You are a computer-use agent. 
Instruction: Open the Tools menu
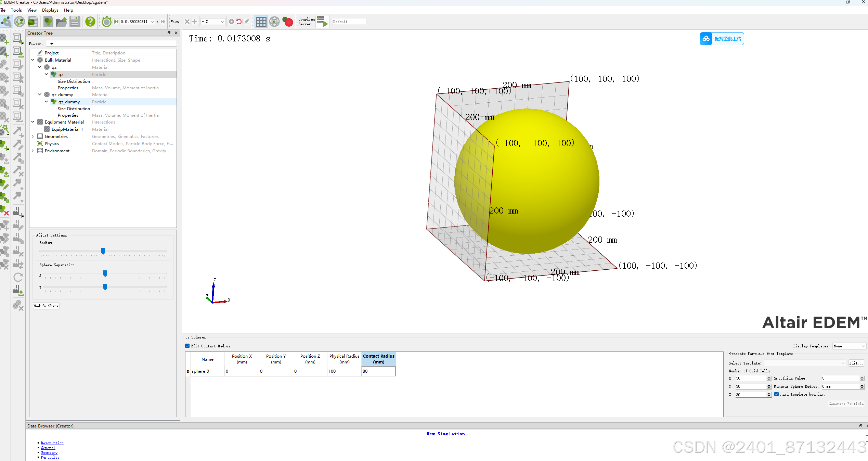pyautogui.click(x=16, y=10)
